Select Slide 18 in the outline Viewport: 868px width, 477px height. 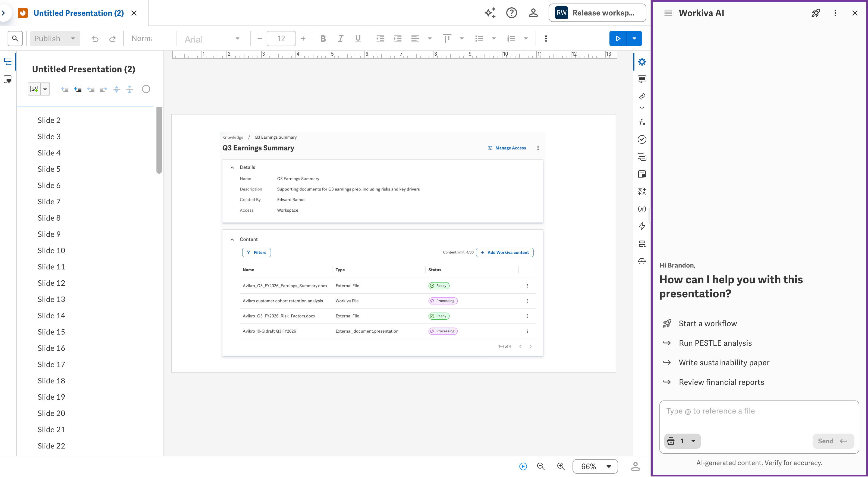[x=51, y=381]
